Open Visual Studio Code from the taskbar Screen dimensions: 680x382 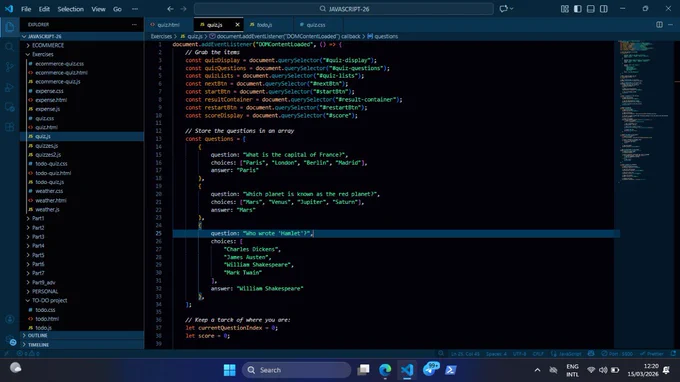tap(407, 370)
